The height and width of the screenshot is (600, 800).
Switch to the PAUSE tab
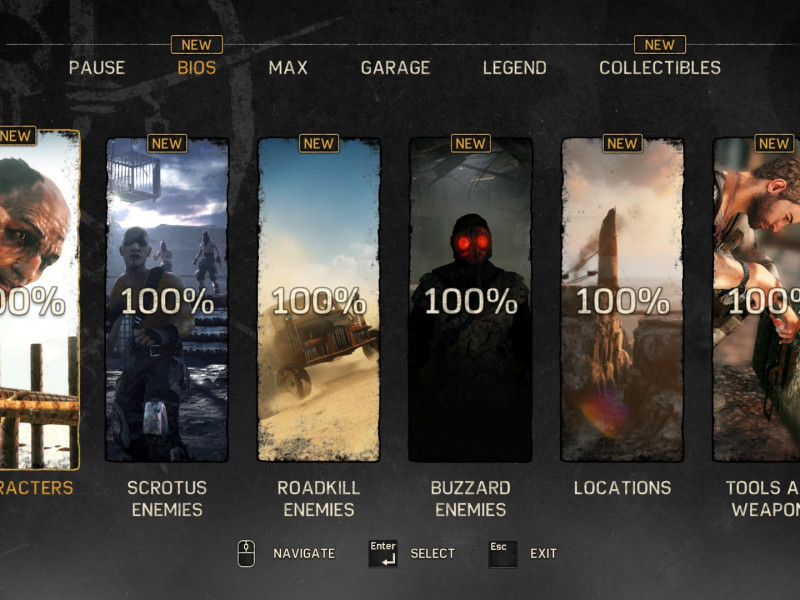(97, 68)
